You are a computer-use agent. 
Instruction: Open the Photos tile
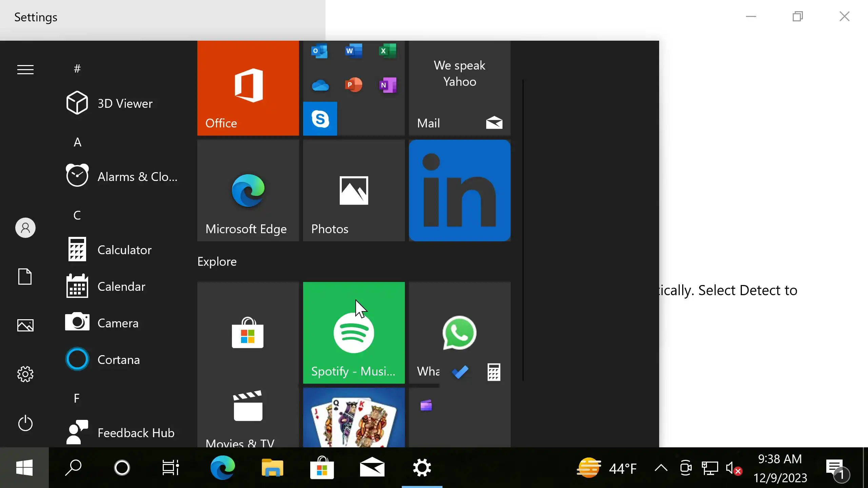(354, 190)
